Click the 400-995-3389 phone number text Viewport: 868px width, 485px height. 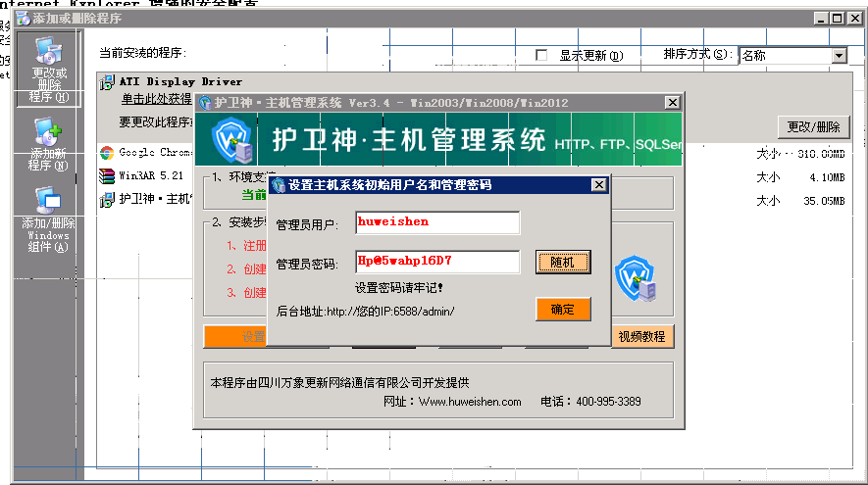pos(608,402)
